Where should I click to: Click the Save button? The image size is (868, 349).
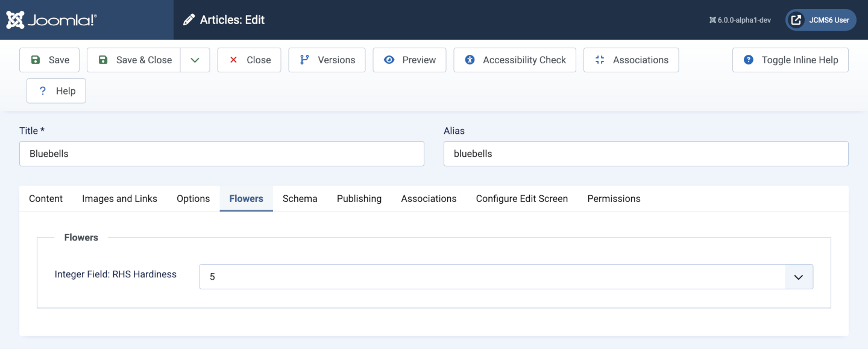click(x=49, y=60)
